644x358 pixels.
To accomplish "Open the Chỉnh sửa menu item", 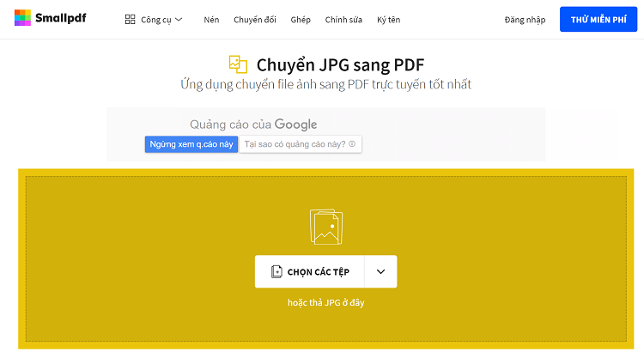I will point(343,19).
